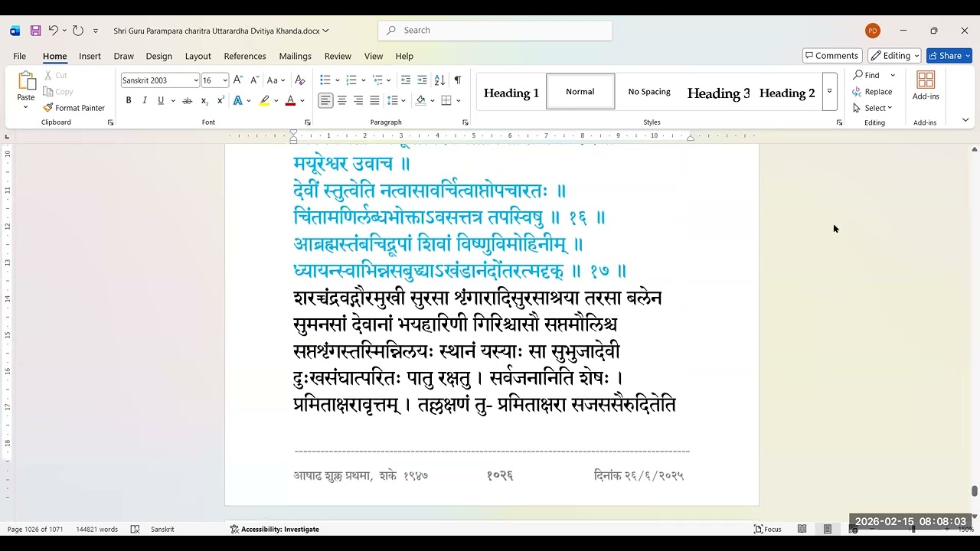Open the Comments pane
The image size is (980, 551).
pos(832,56)
